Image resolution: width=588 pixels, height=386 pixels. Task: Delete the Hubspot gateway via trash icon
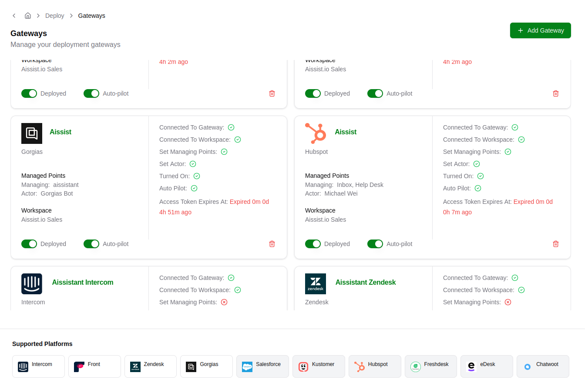click(555, 244)
